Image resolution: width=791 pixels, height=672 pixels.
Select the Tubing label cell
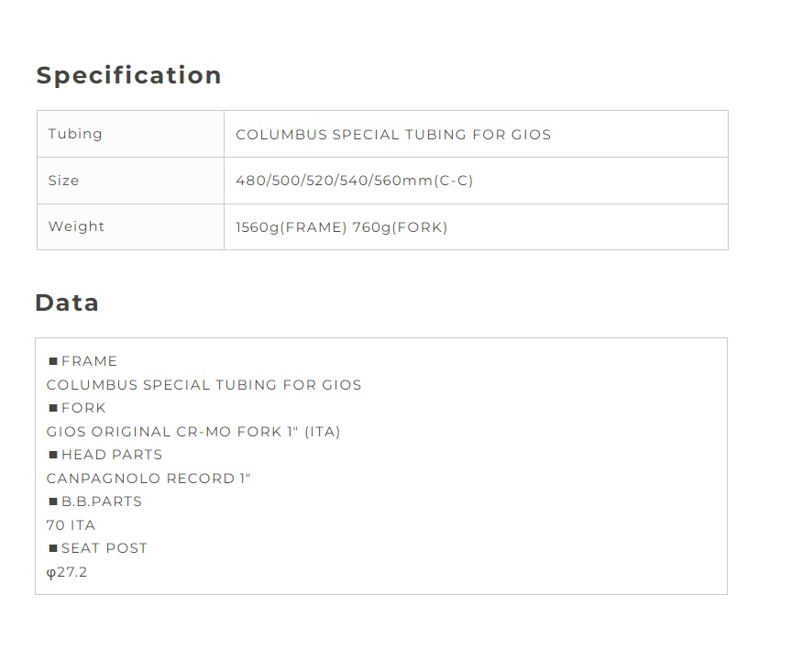point(131,134)
